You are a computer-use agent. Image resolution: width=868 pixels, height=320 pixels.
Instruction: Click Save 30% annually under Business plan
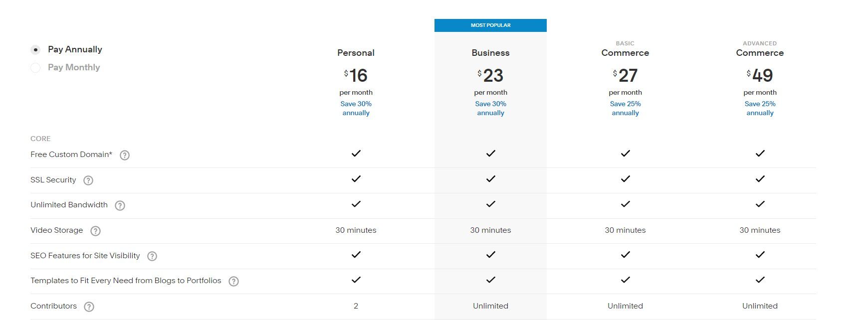coord(490,108)
